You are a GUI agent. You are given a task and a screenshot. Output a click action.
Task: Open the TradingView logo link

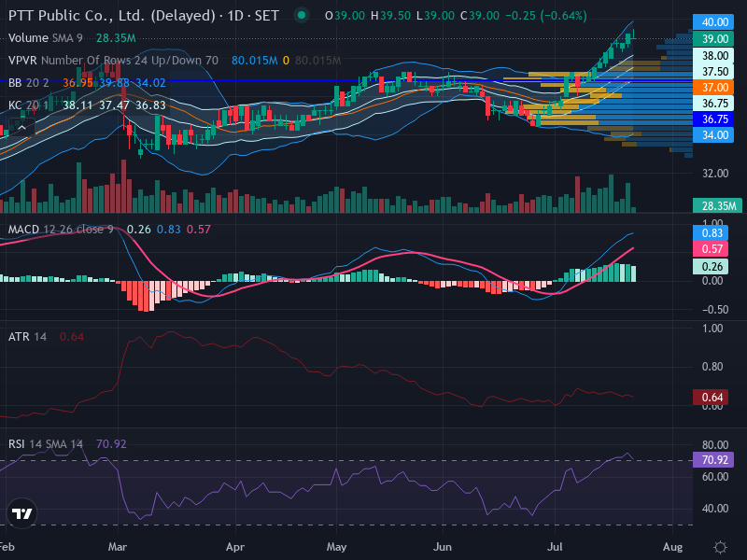21,513
